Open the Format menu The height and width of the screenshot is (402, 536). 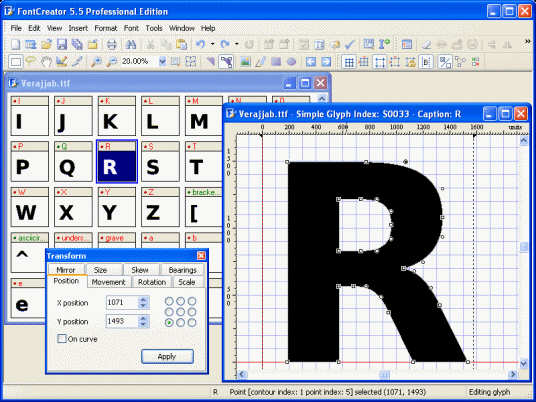[106, 28]
